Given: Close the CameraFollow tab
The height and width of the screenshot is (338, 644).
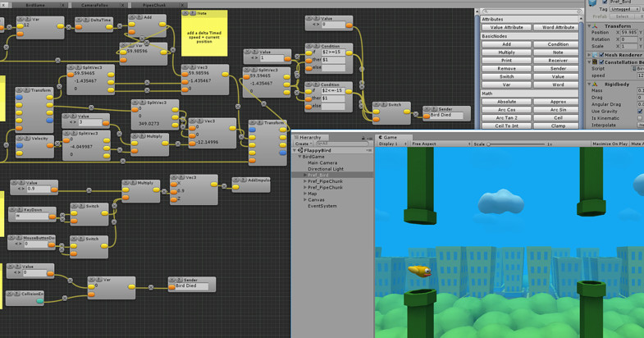Looking at the screenshot, I should click(123, 5).
